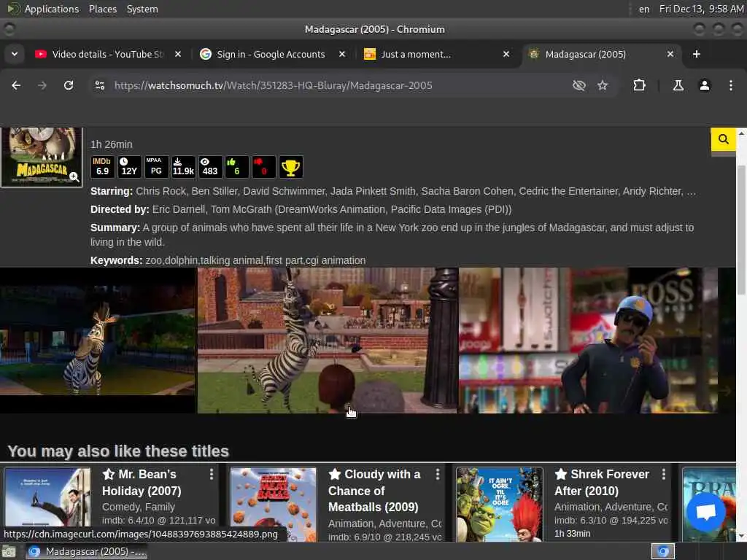The width and height of the screenshot is (747, 560).
Task: Toggle favorite star for Shrek Forever After
Action: click(561, 474)
